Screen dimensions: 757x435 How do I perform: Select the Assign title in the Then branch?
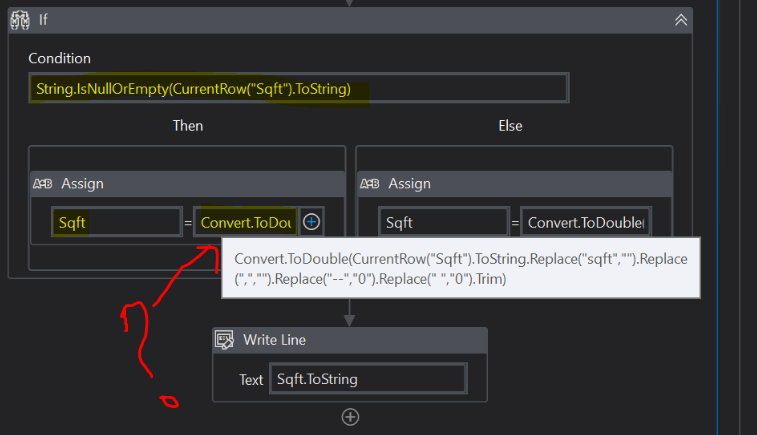82,183
